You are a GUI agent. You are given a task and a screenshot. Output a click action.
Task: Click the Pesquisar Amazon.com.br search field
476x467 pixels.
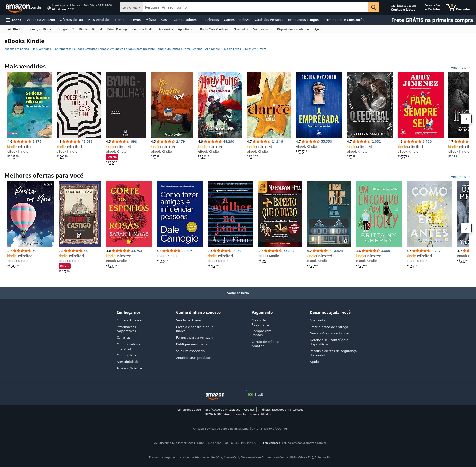255,7
